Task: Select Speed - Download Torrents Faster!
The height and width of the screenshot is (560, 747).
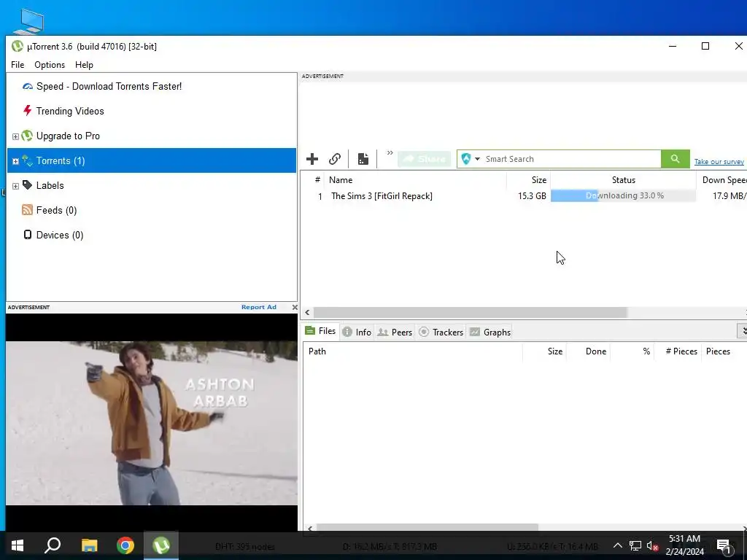Action: [x=109, y=86]
